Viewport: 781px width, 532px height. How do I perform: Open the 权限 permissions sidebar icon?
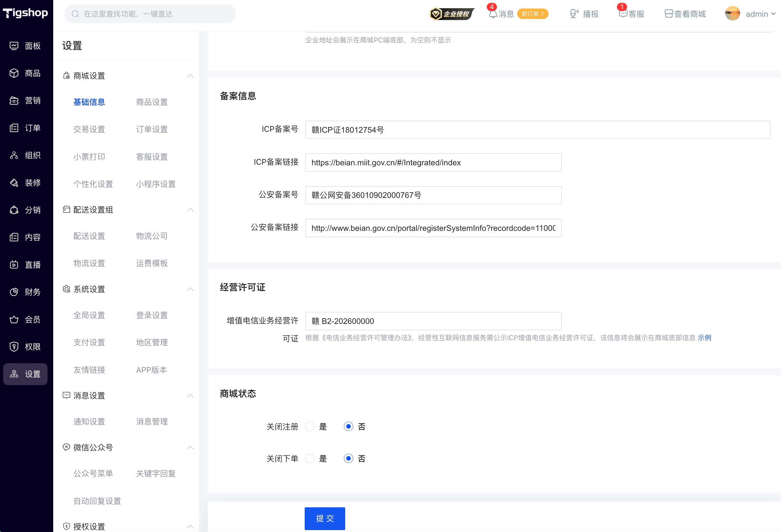[14, 346]
